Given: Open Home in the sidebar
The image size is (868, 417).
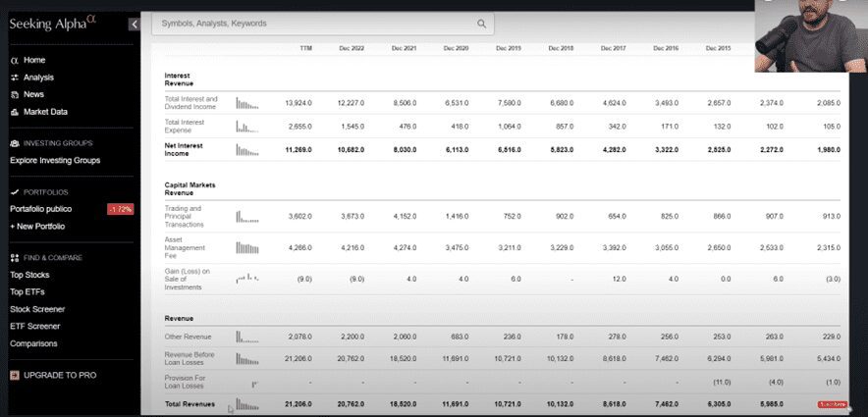Looking at the screenshot, I should pyautogui.click(x=33, y=60).
